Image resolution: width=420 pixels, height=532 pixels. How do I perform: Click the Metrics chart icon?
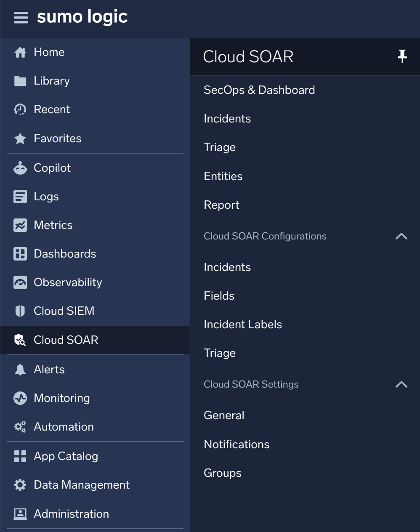(x=20, y=225)
